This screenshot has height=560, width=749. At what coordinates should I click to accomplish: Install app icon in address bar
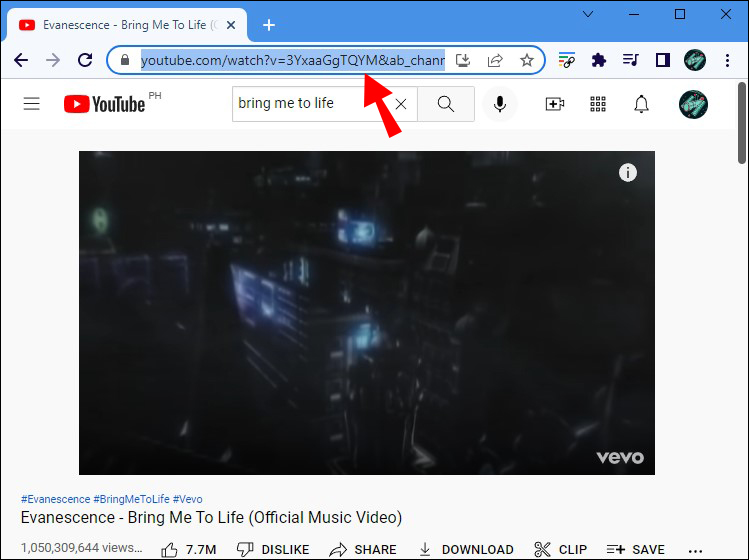pyautogui.click(x=463, y=60)
